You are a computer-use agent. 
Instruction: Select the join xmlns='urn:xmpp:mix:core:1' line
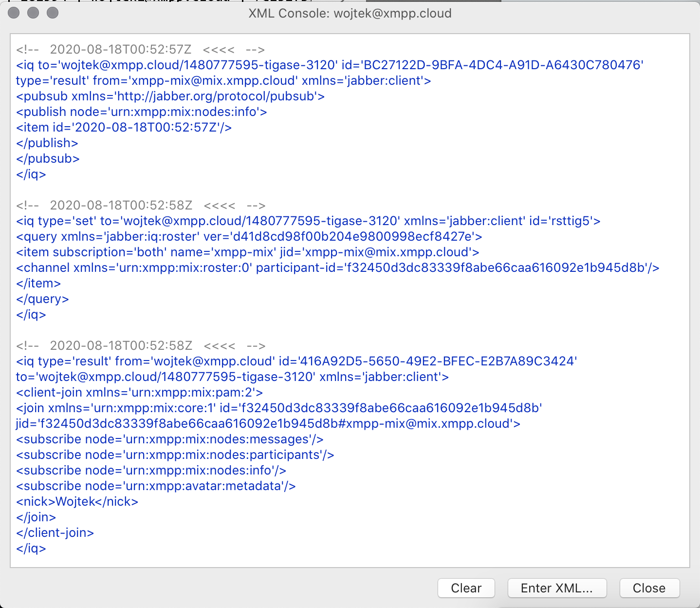click(x=279, y=408)
